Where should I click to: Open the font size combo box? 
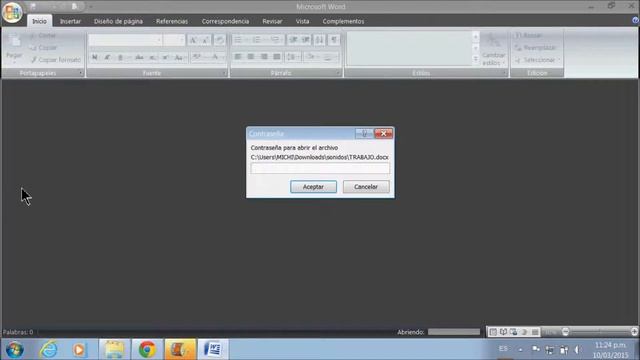[x=174, y=40]
